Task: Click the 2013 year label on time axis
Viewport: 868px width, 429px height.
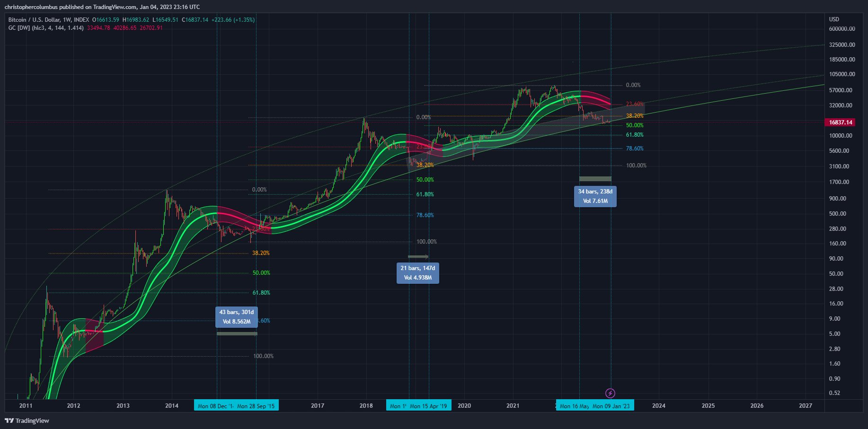Action: [123, 406]
